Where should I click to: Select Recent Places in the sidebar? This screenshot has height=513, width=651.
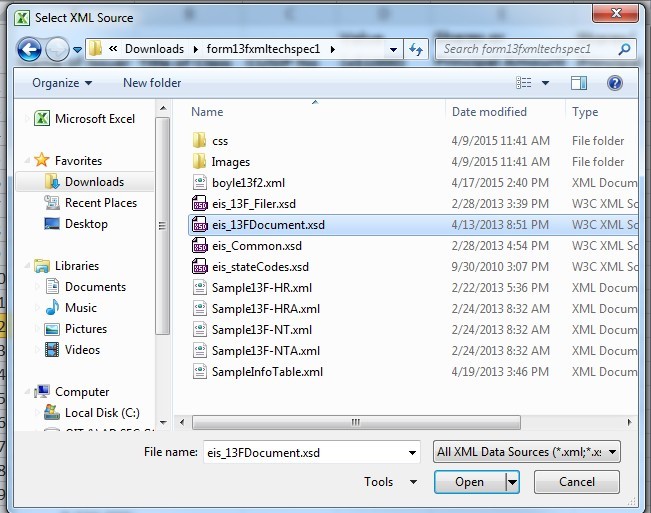coord(91,203)
